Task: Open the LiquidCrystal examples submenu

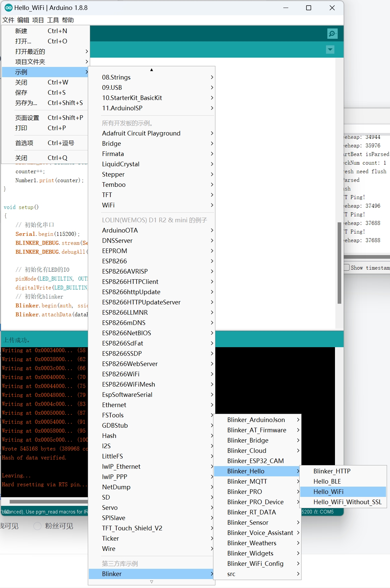Action: 152,164
